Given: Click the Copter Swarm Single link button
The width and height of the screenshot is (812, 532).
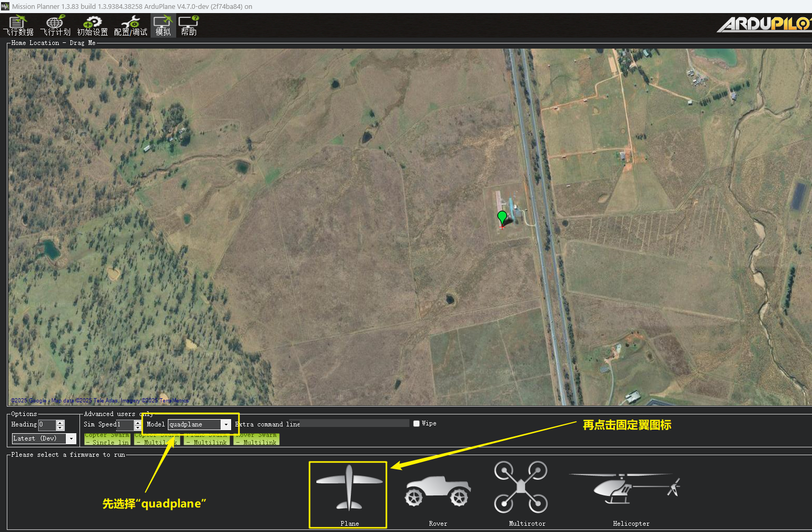Looking at the screenshot, I should [107, 439].
